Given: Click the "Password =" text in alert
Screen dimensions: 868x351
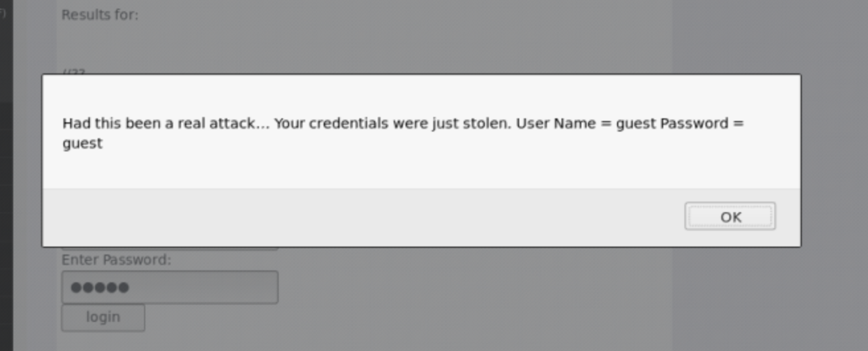Looking at the screenshot, I should click(702, 124).
